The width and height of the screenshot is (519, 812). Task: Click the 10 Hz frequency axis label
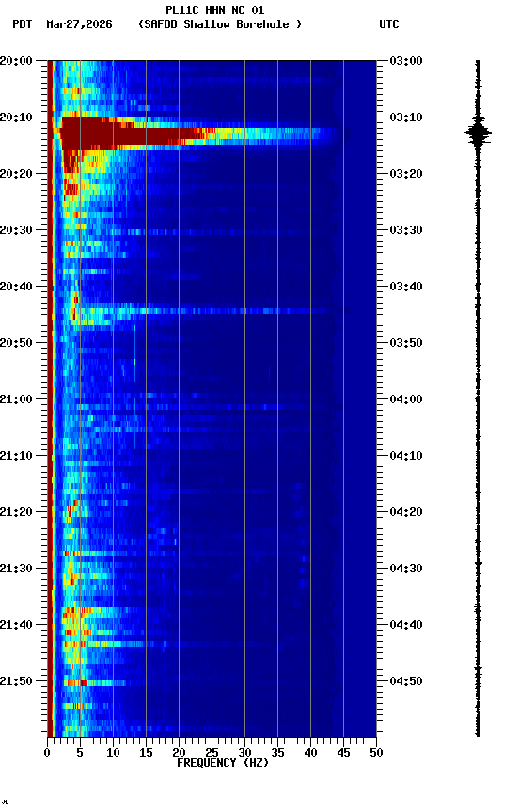coord(113,754)
